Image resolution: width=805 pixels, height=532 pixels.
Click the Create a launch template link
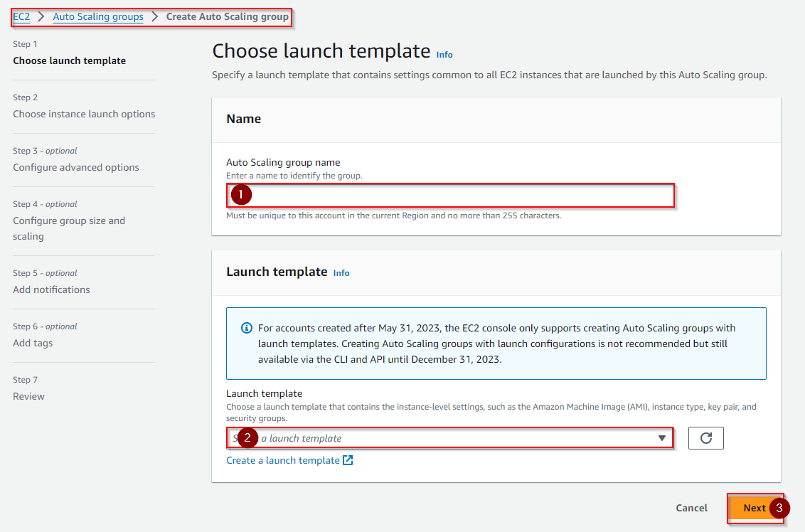pyautogui.click(x=283, y=460)
